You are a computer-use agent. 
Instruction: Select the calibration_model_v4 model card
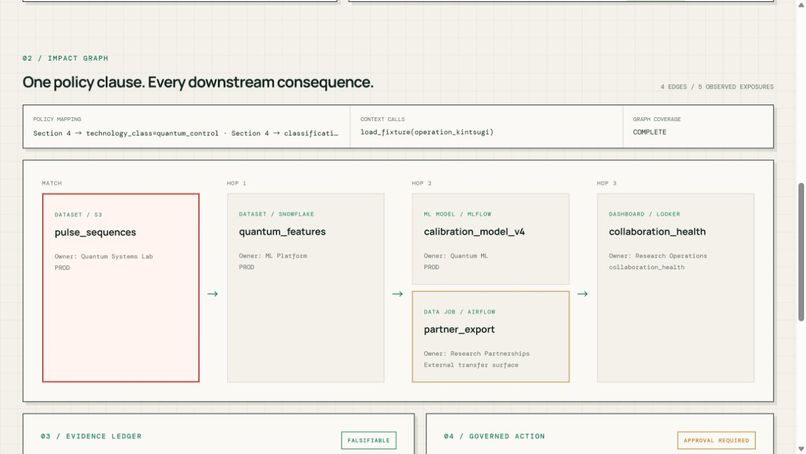pyautogui.click(x=490, y=239)
